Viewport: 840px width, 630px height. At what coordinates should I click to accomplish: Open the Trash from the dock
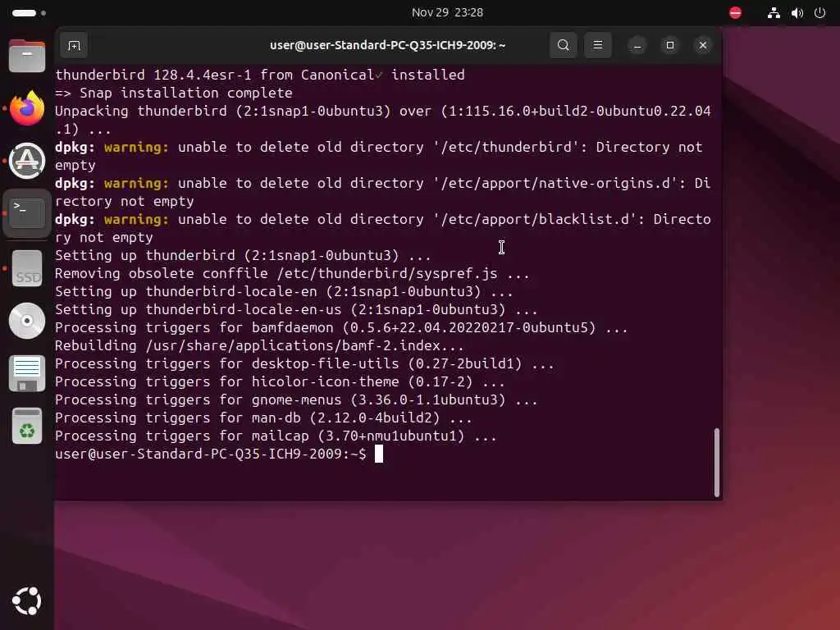point(27,426)
